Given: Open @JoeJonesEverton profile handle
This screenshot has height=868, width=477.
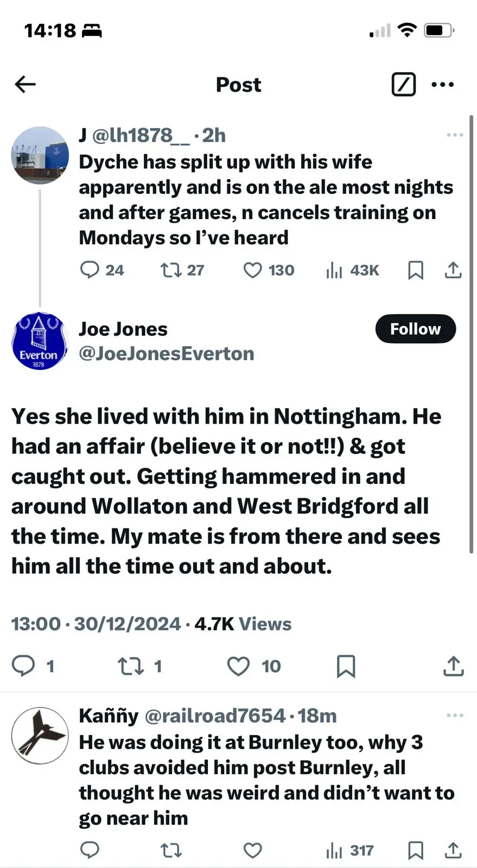Looking at the screenshot, I should coord(166,354).
